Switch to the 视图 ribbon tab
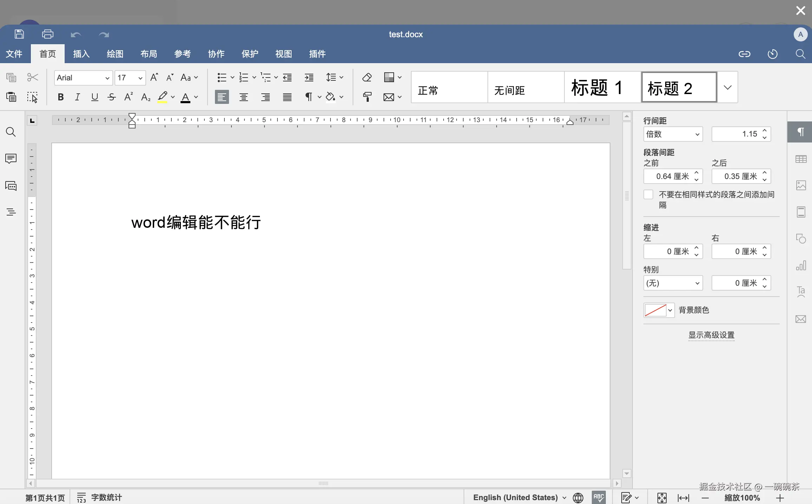Viewport: 812px width, 504px height. [283, 54]
